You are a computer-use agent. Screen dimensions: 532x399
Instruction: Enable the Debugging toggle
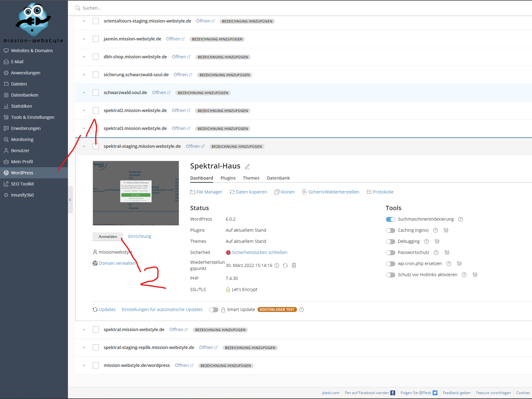pos(391,242)
